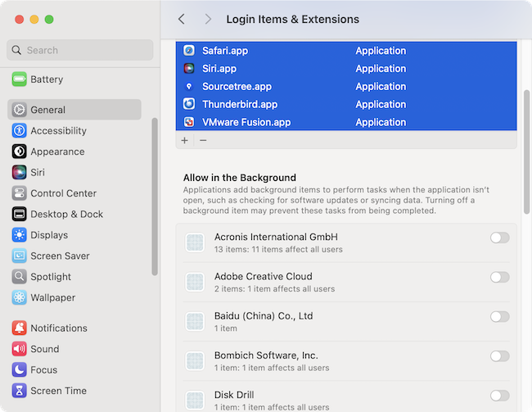
Task: Add a login item with plus button
Action: click(x=184, y=140)
